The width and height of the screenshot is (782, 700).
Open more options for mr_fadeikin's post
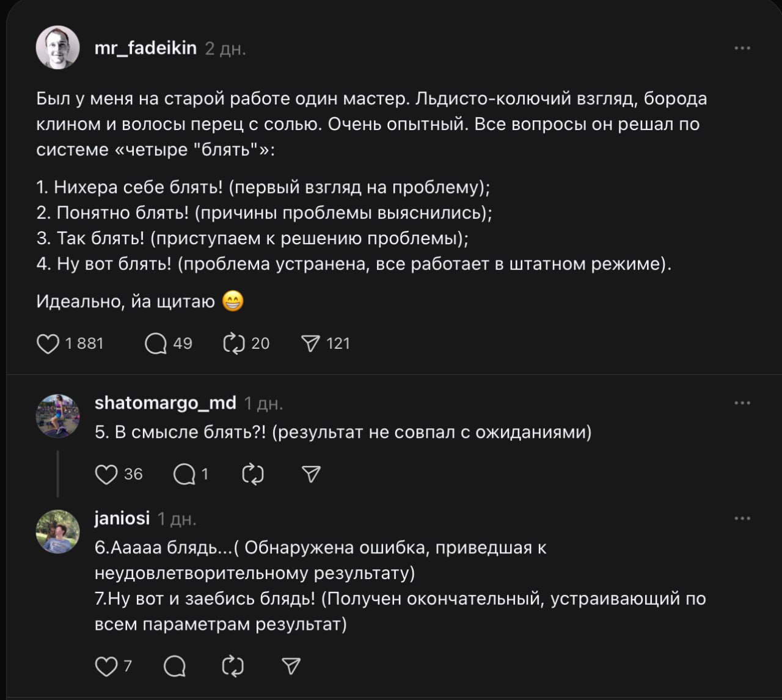pyautogui.click(x=742, y=48)
